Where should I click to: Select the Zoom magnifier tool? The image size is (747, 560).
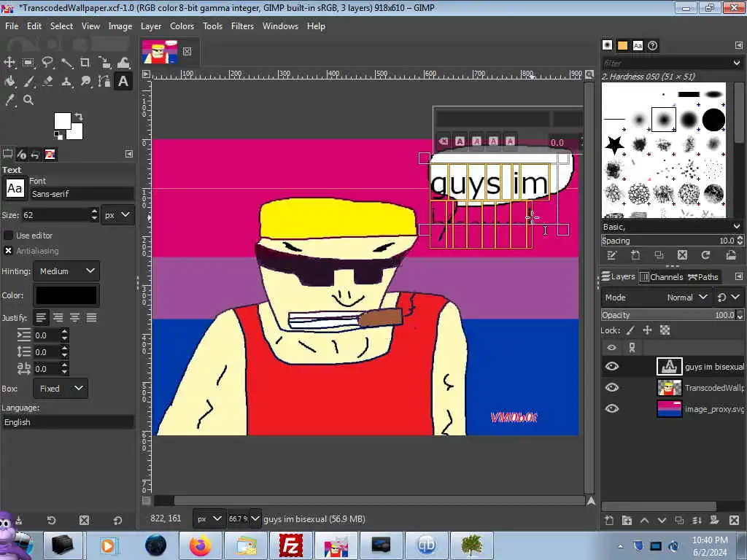pyautogui.click(x=28, y=100)
